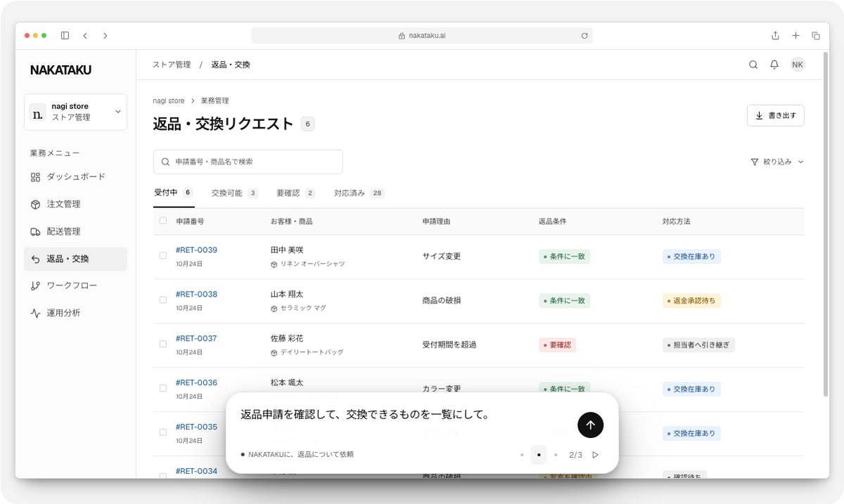This screenshot has width=844, height=504.
Task: Open 配送管理 in the sidebar
Action: coord(75,231)
